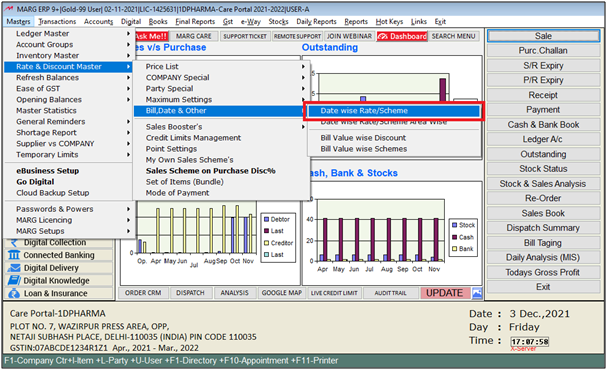Click the Re-Order button

(543, 199)
